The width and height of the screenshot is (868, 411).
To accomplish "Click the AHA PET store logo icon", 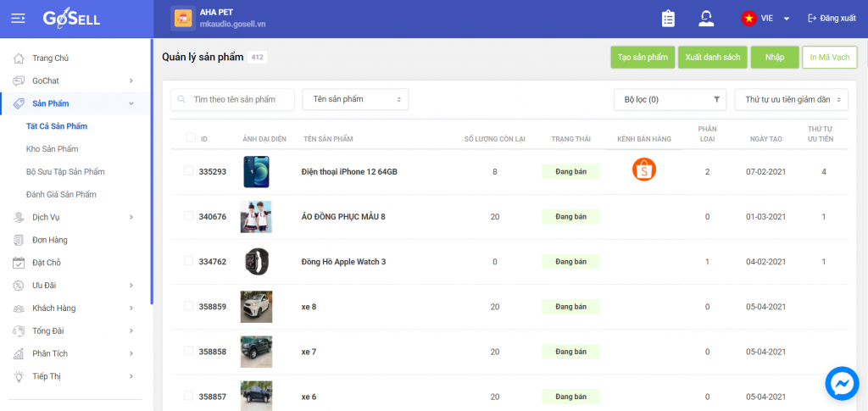I will (183, 19).
